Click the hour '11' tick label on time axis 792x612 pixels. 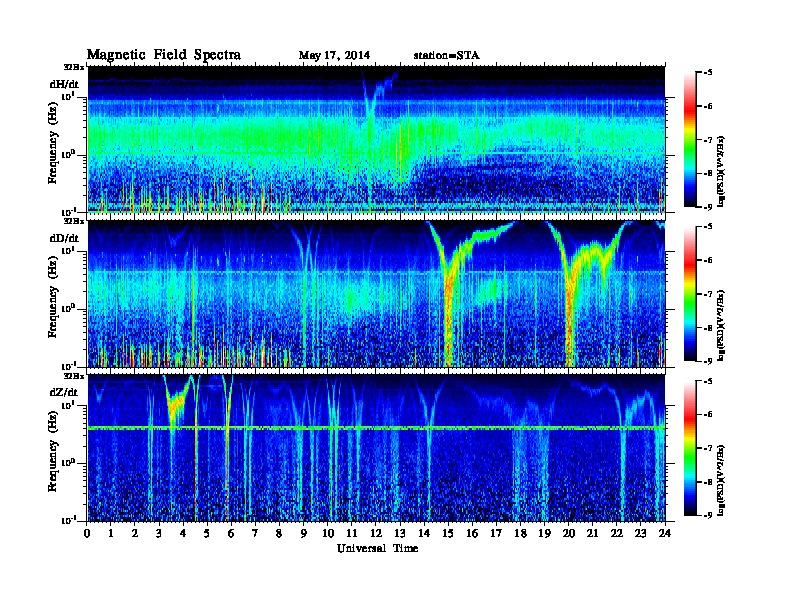(352, 533)
